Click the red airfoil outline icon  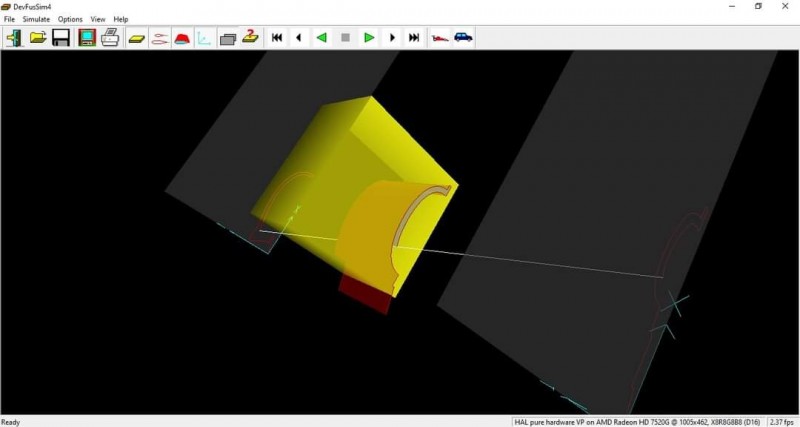pos(160,38)
